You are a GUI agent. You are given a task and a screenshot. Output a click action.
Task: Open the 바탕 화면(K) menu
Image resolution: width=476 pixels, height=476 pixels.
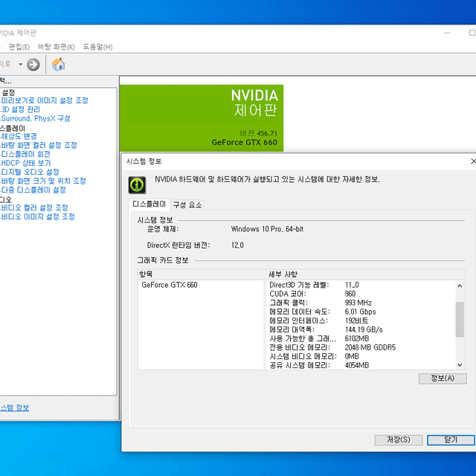click(57, 47)
